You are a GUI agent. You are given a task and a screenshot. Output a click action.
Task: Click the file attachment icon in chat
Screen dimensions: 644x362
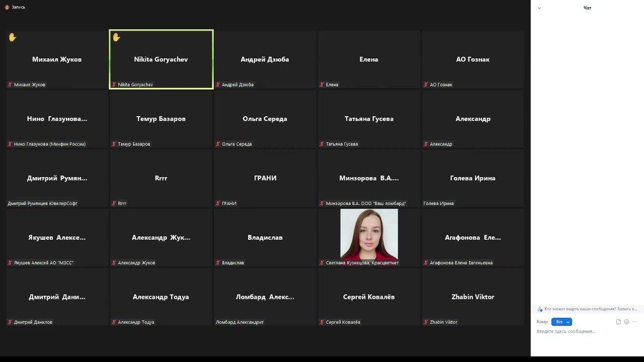pyautogui.click(x=618, y=322)
